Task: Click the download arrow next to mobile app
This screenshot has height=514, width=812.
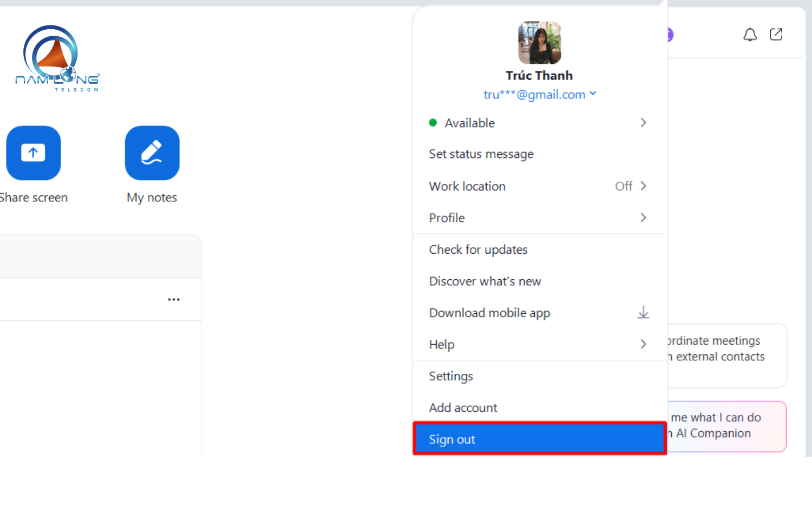Action: [643, 313]
